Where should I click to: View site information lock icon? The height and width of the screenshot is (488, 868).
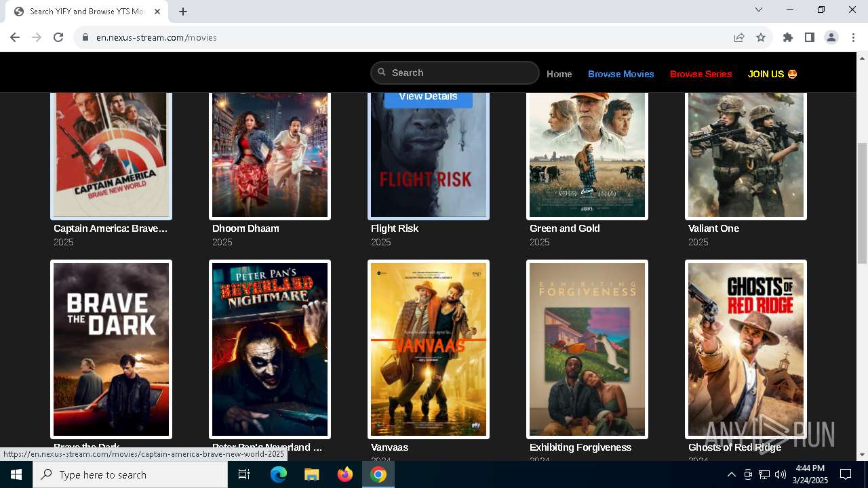85,37
